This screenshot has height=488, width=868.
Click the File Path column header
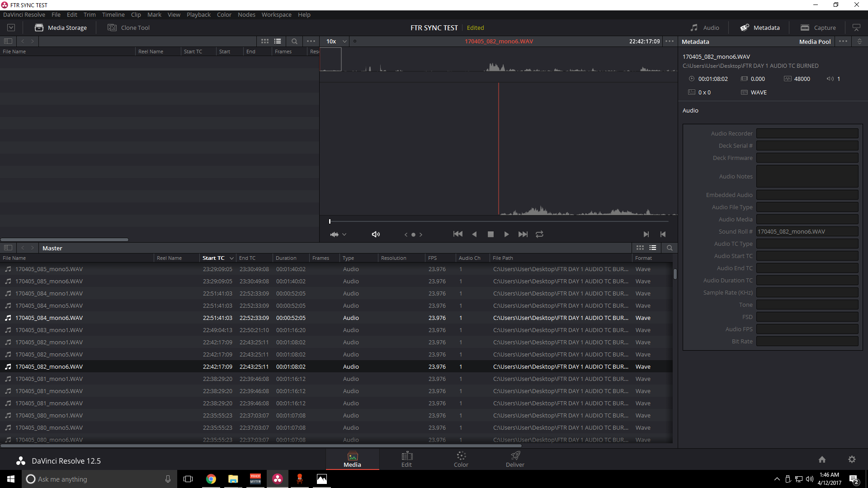click(561, 258)
